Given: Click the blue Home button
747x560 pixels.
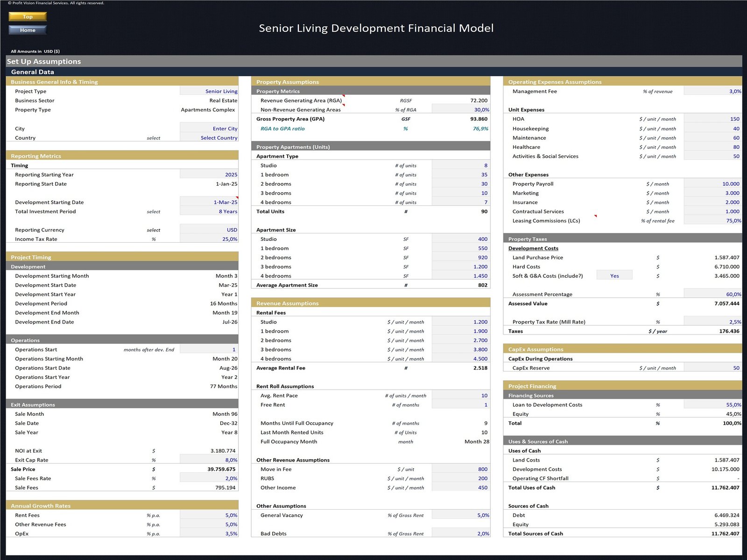Looking at the screenshot, I should [x=28, y=30].
